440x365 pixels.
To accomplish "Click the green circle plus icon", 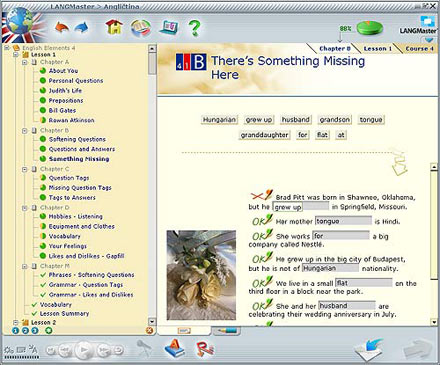I will [x=49, y=331].
